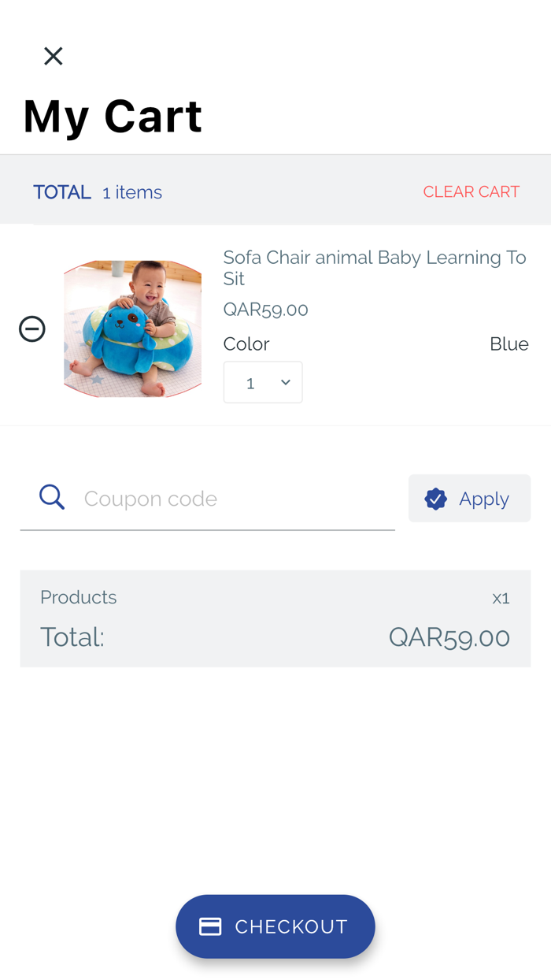551x980 pixels.
Task: Select the CLEAR CART link
Action: [471, 192]
